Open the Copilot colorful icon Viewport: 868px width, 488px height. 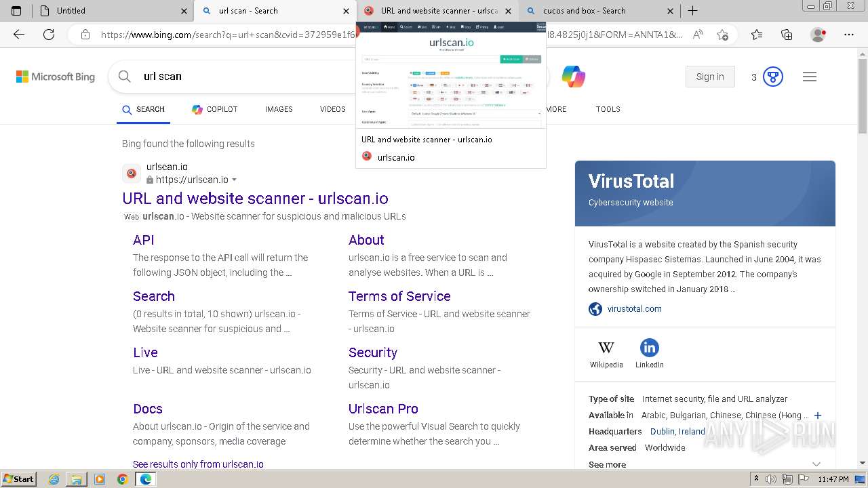tap(574, 77)
